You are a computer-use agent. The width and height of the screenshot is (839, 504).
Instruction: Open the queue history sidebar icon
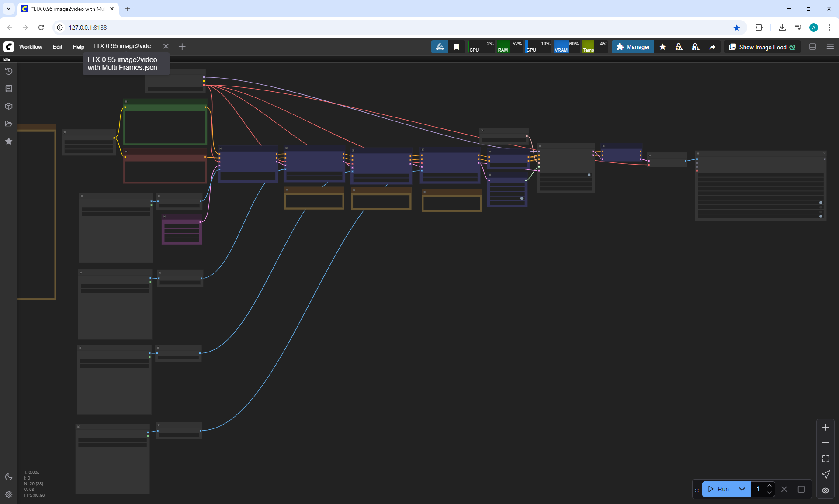8,71
